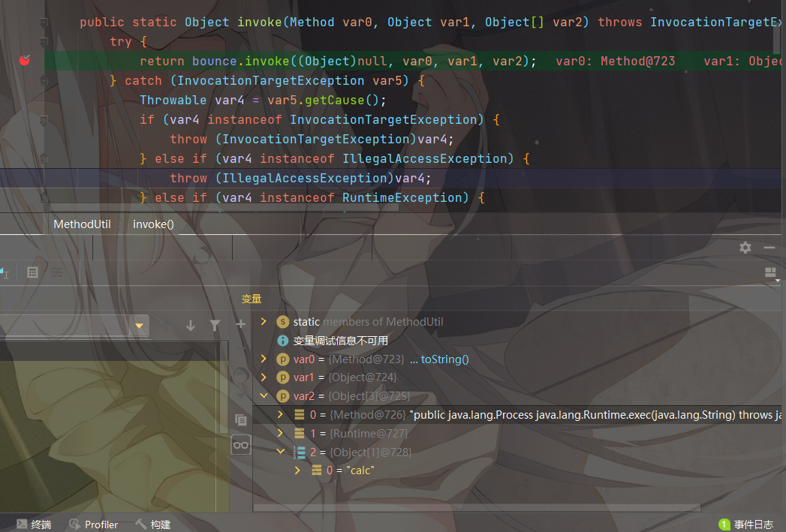Viewport: 786px width, 532px height.
Task: Toggle the breakpoint on the return line
Action: (x=25, y=61)
